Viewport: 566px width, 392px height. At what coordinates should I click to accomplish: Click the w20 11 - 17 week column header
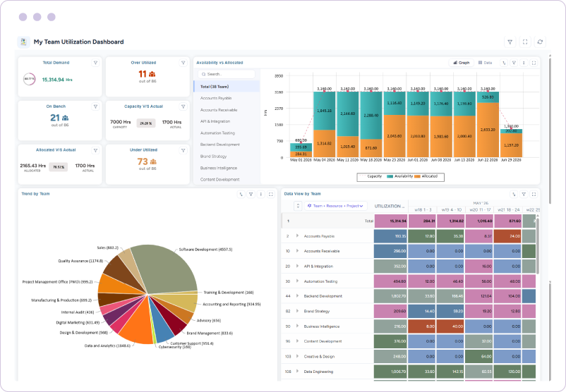pyautogui.click(x=480, y=209)
